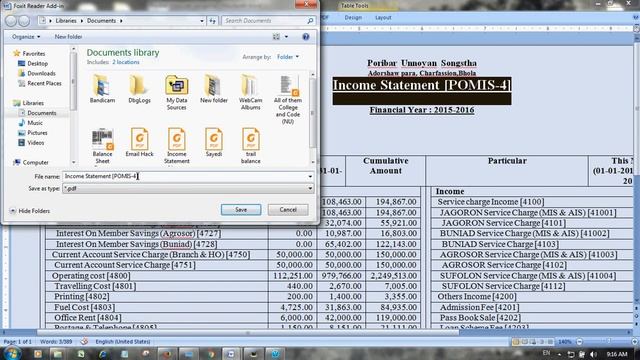Open the 2 locations link
The image size is (640, 360).
[x=126, y=62]
